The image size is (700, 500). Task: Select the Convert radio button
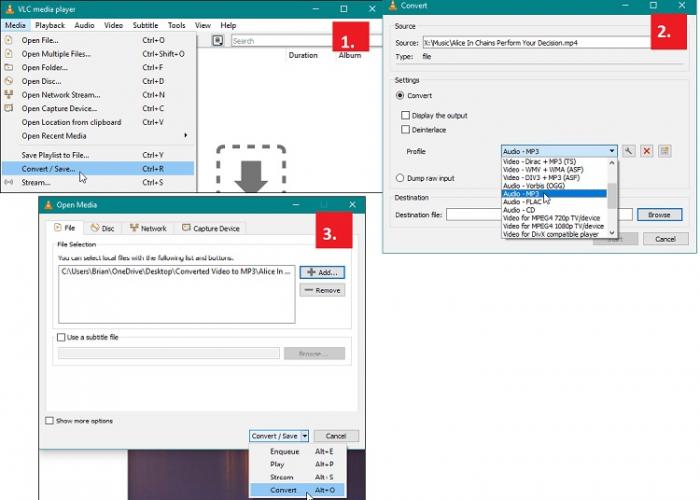tap(400, 96)
